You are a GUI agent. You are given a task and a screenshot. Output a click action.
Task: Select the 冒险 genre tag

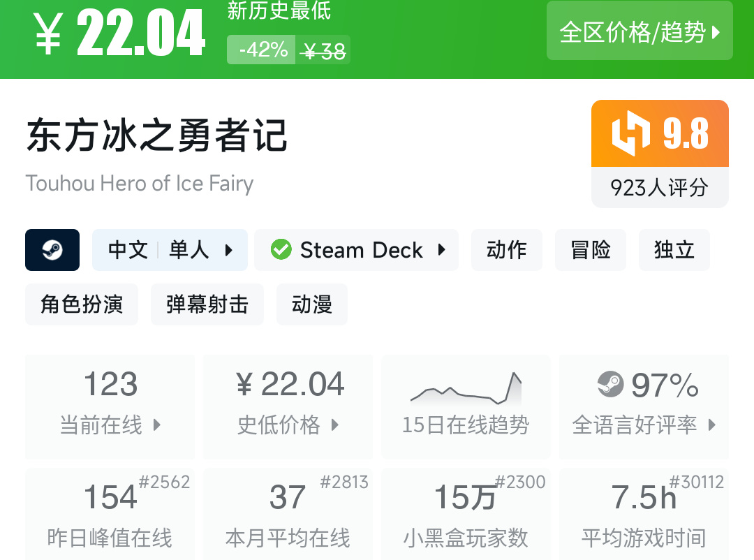click(x=591, y=250)
